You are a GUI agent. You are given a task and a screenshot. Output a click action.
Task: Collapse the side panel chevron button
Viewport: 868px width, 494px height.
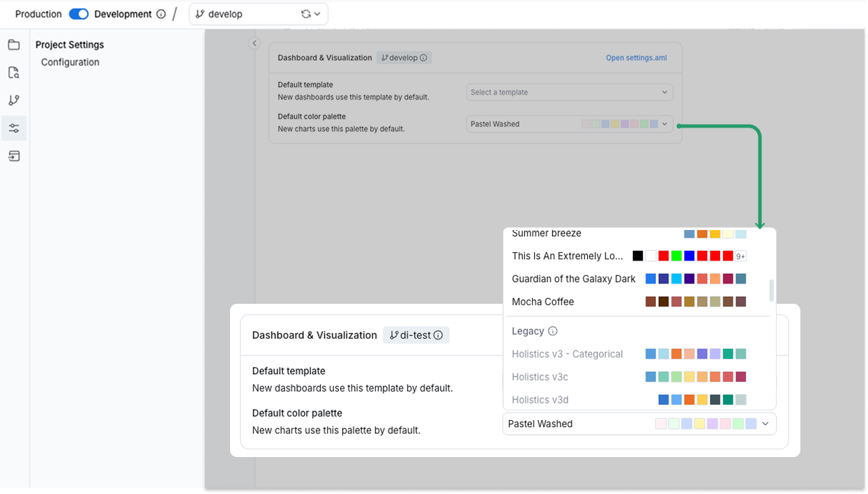click(x=254, y=43)
